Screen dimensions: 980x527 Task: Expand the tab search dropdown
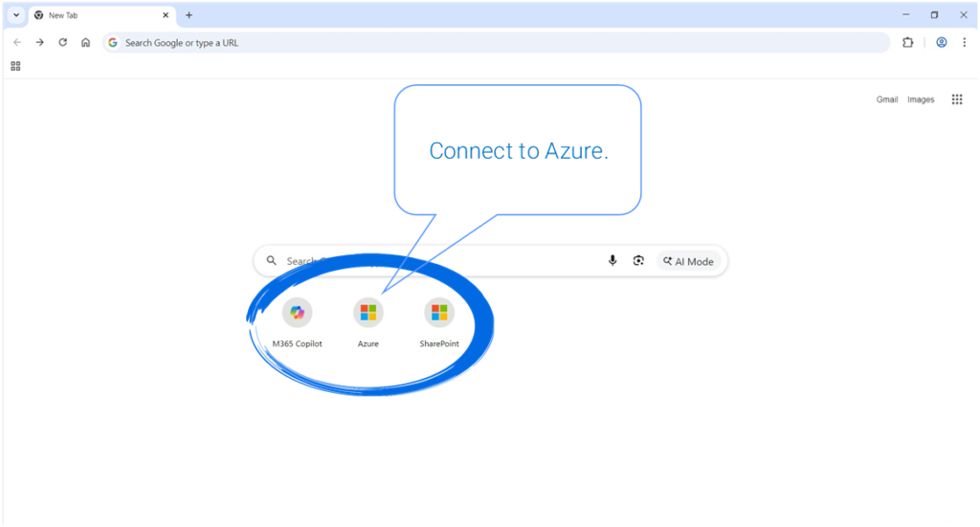coord(16,15)
